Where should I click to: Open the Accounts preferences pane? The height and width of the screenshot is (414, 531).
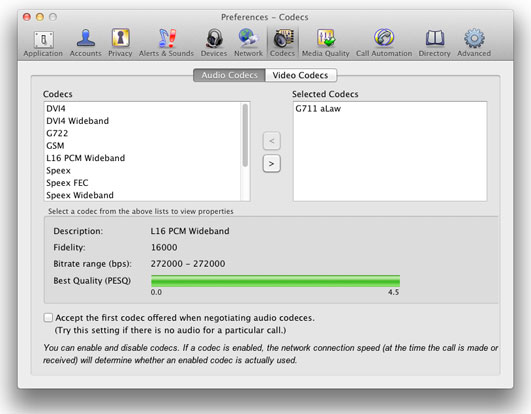(x=85, y=43)
